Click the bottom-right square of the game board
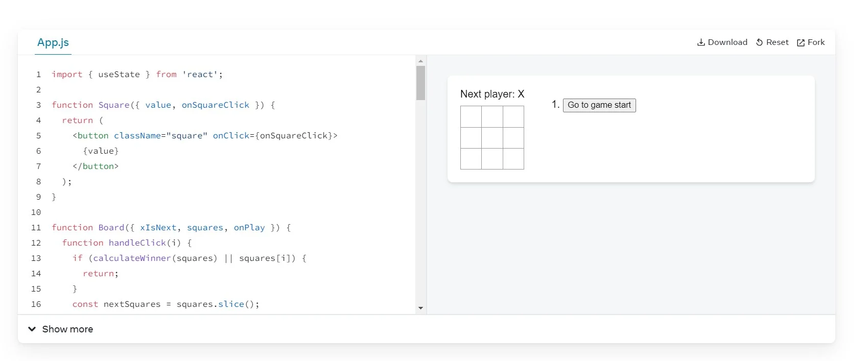Image resolution: width=868 pixels, height=361 pixels. point(513,159)
